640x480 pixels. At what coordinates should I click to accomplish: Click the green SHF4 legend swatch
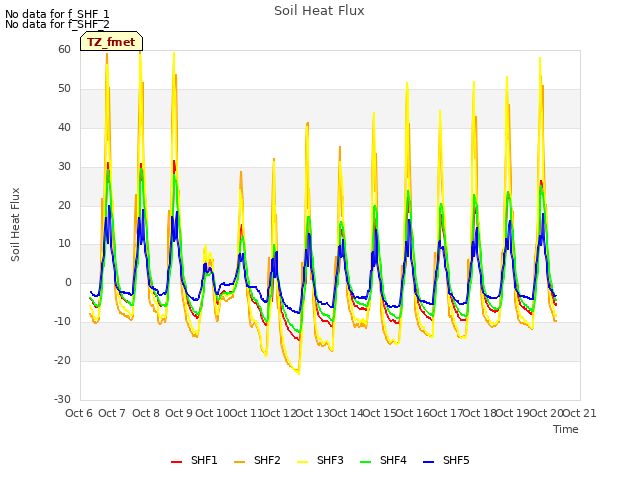365,461
